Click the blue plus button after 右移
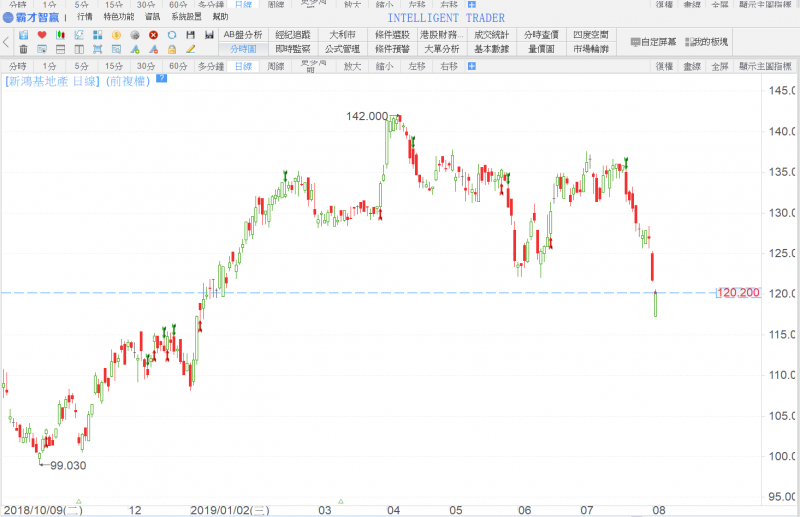This screenshot has width=800, height=517. pyautogui.click(x=472, y=66)
